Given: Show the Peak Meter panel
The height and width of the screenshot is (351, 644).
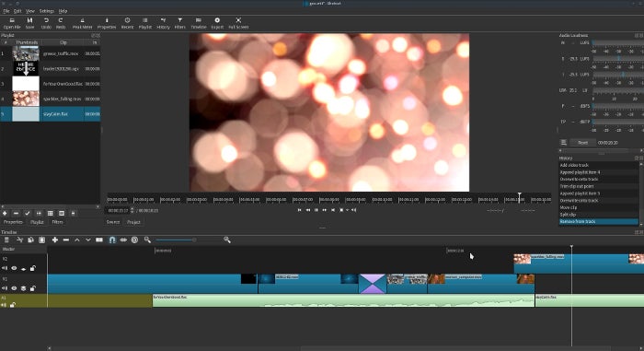Looking at the screenshot, I should tap(82, 23).
